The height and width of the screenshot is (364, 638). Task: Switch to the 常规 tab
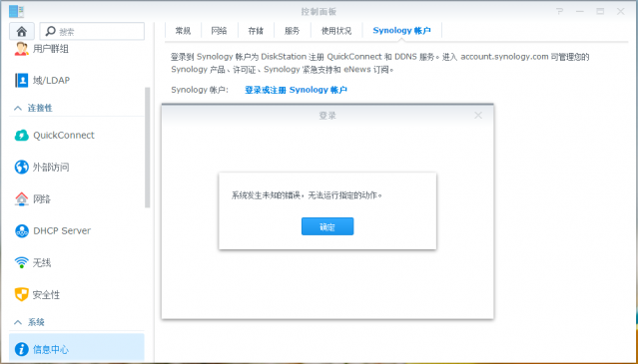tap(183, 31)
